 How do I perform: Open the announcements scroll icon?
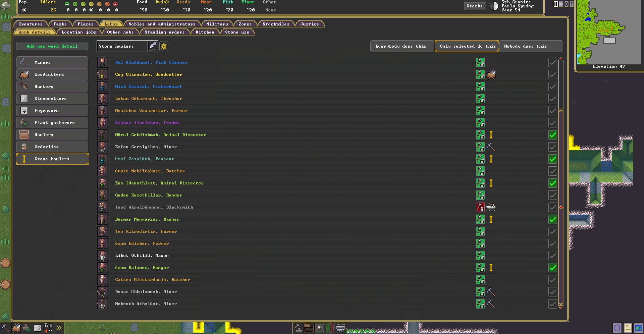(628, 328)
